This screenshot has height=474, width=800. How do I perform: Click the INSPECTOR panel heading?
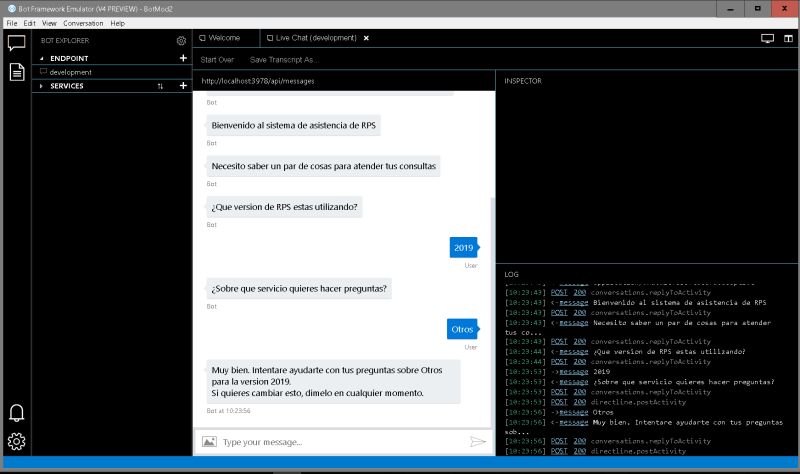(523, 81)
